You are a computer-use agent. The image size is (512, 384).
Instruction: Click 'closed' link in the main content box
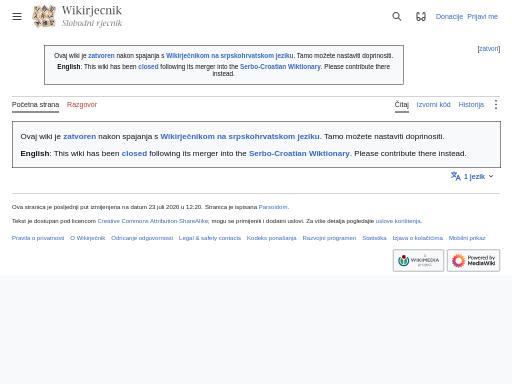134,153
